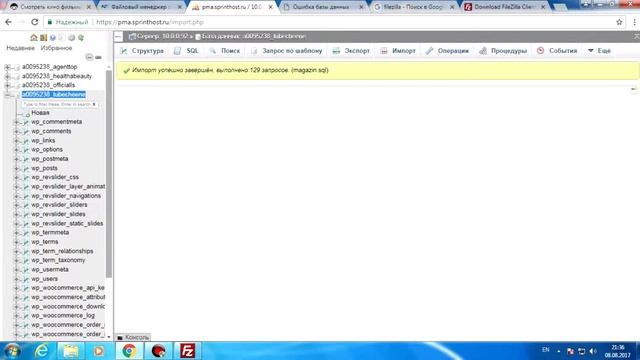Expand database a0095238_officialls

pos(7,85)
